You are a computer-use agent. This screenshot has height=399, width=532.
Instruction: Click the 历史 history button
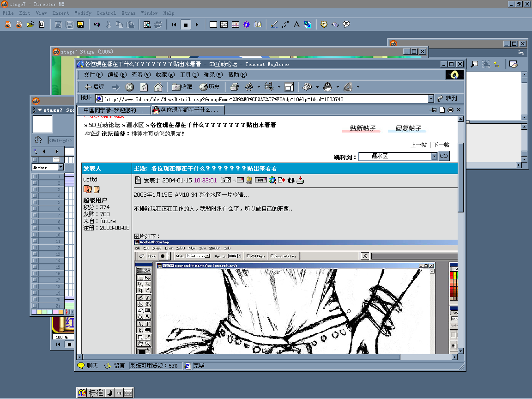(x=209, y=87)
